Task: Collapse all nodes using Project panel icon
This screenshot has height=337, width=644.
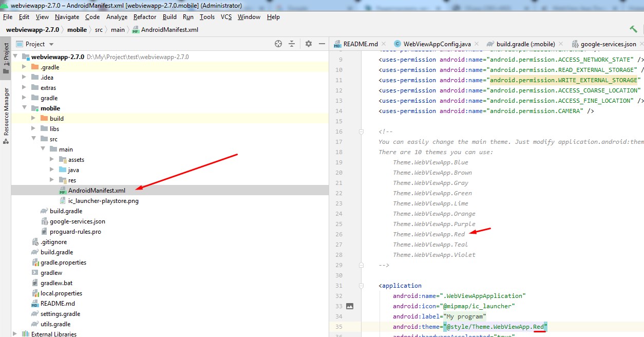Action: 292,44
